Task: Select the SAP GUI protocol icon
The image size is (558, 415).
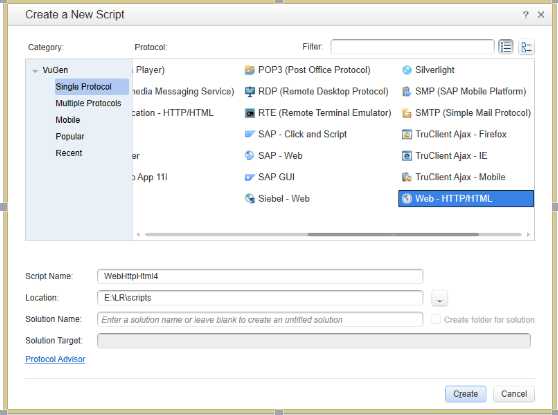Action: click(250, 177)
